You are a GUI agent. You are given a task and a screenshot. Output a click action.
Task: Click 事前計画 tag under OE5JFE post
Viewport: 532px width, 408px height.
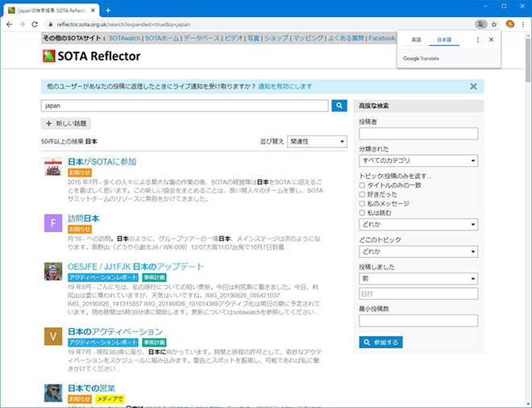click(154, 277)
